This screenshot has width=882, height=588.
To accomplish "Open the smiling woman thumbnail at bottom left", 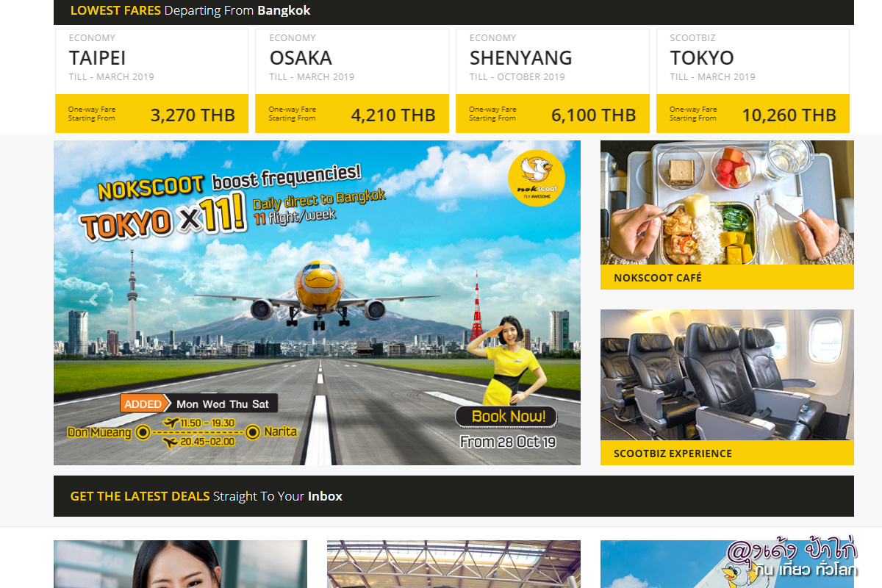I will pyautogui.click(x=180, y=564).
